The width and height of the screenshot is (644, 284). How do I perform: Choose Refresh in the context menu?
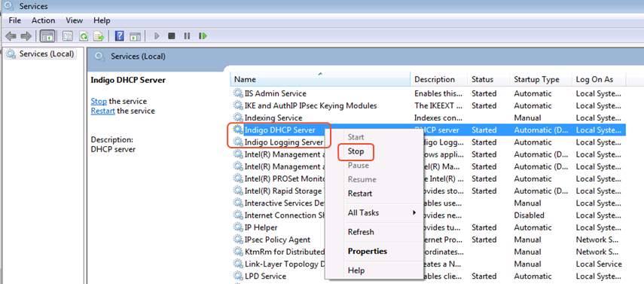[361, 232]
